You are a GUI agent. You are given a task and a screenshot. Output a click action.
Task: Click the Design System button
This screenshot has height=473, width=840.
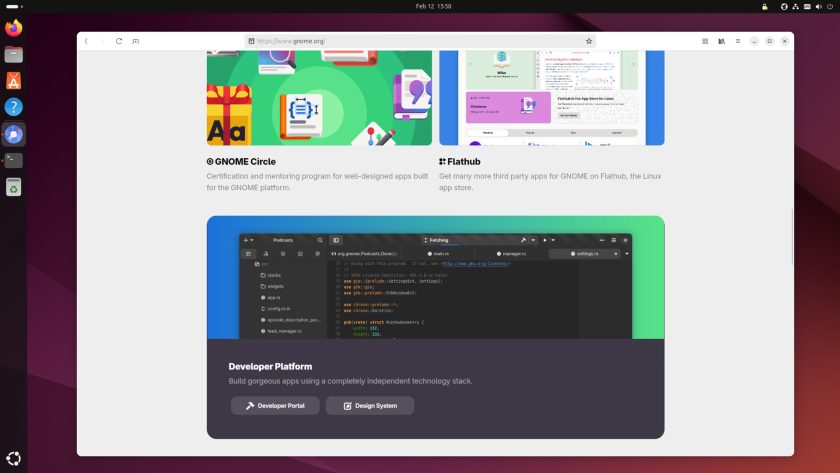(x=369, y=405)
